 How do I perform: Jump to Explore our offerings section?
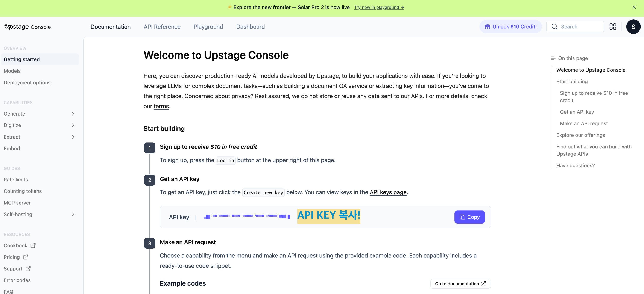[580, 135]
